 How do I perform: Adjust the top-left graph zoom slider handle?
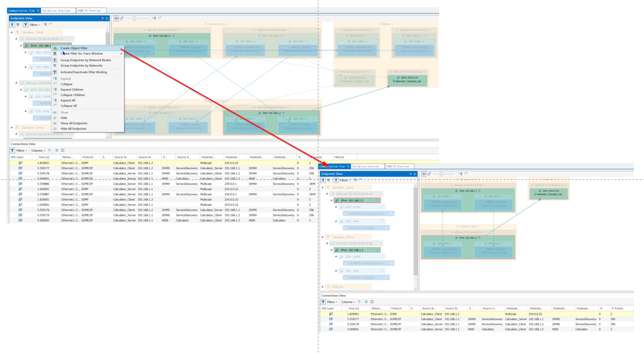click(134, 19)
